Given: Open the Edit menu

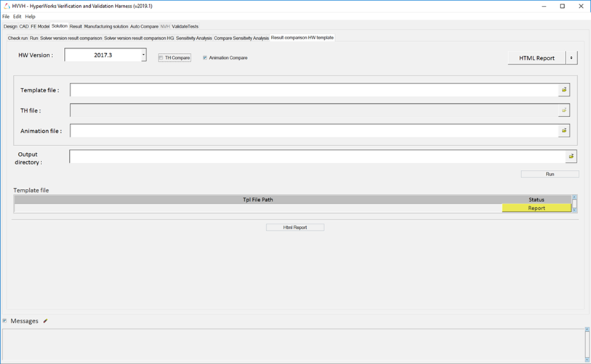Looking at the screenshot, I should pos(17,17).
